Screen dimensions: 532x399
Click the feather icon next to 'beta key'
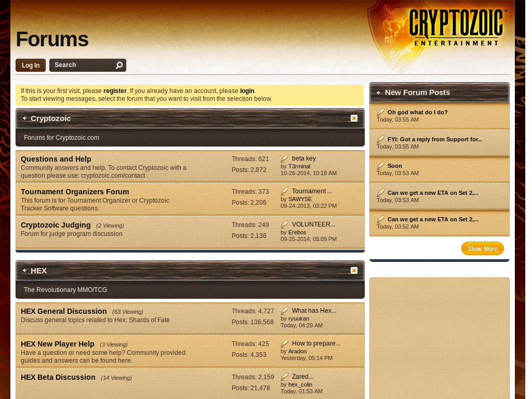[x=285, y=158]
